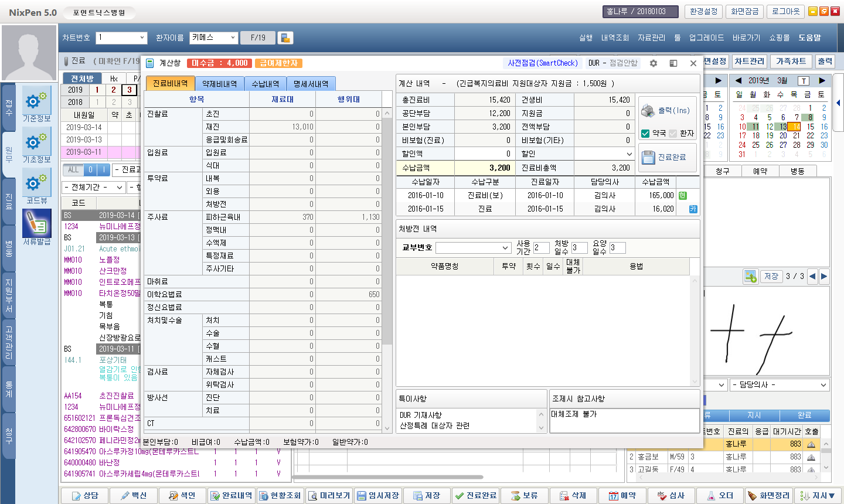Screen dimensions: 844x504
Task: Click the 진료완료 save disk button
Action: tap(667, 157)
